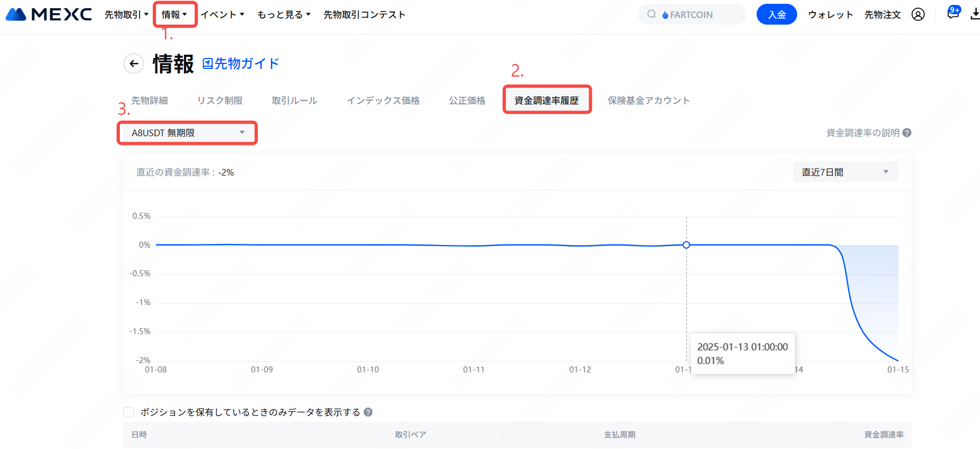Open the user profile icon
This screenshot has width=980, height=449.
[x=918, y=15]
